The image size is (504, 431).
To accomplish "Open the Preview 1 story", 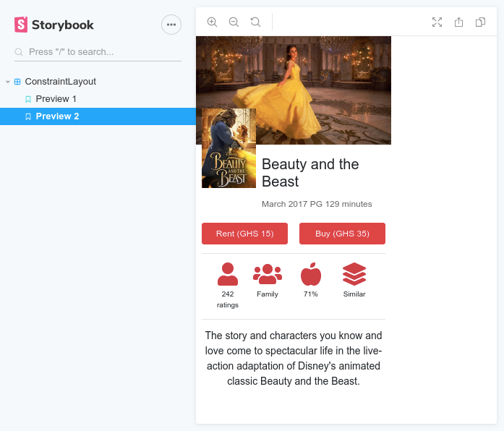I will (98, 99).
